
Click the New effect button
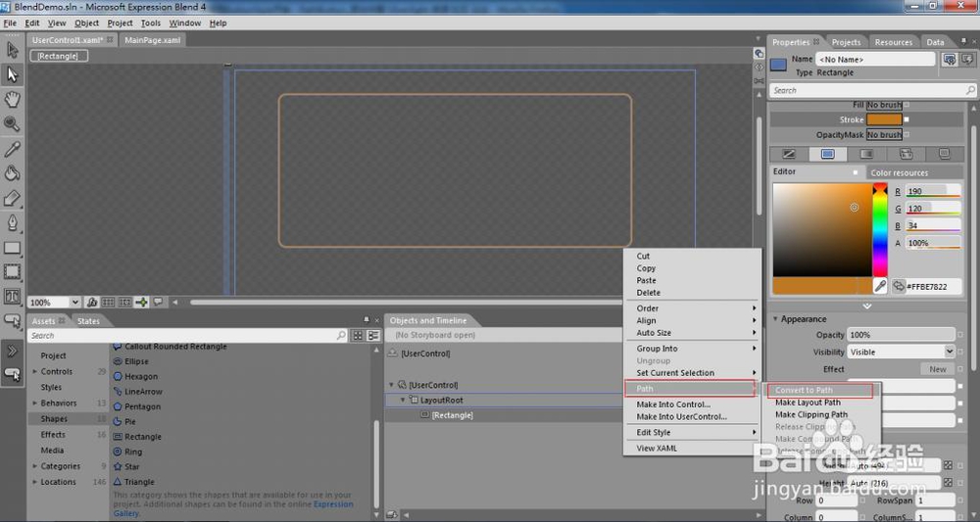938,369
